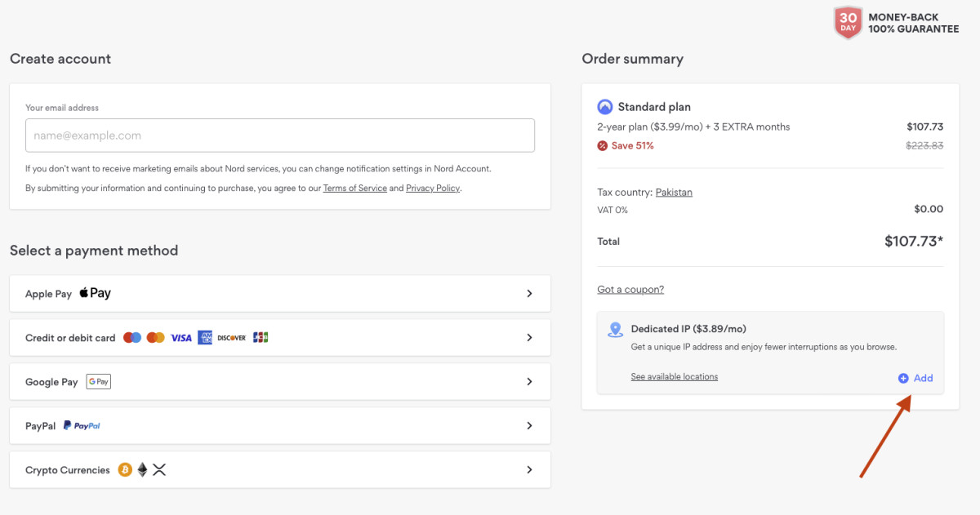The height and width of the screenshot is (515, 980).
Task: Expand PayPal row chevron
Action: (x=529, y=425)
